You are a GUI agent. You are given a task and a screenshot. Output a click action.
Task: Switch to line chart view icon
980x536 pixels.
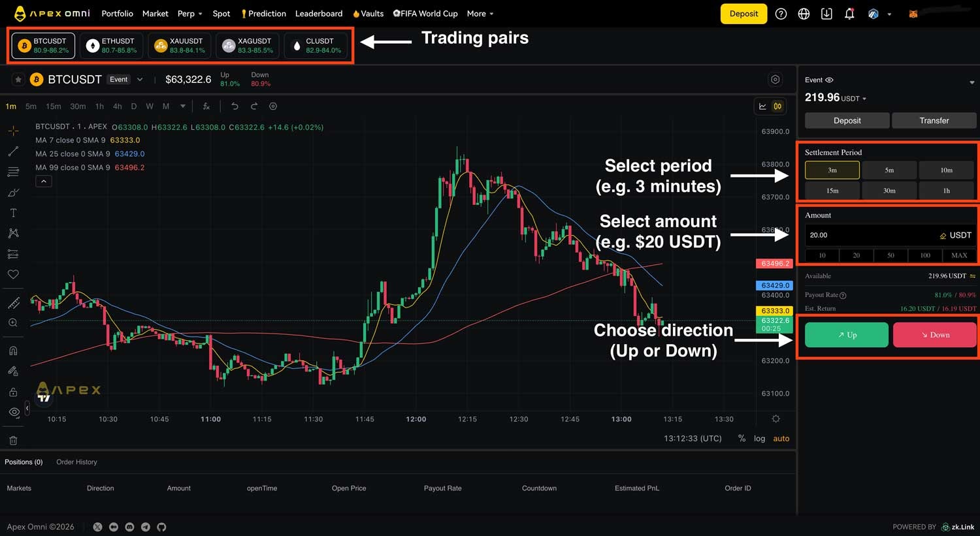click(x=762, y=106)
